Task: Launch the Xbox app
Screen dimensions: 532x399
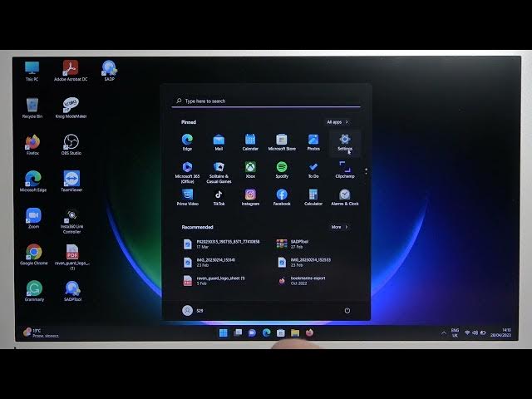Action: [x=250, y=170]
